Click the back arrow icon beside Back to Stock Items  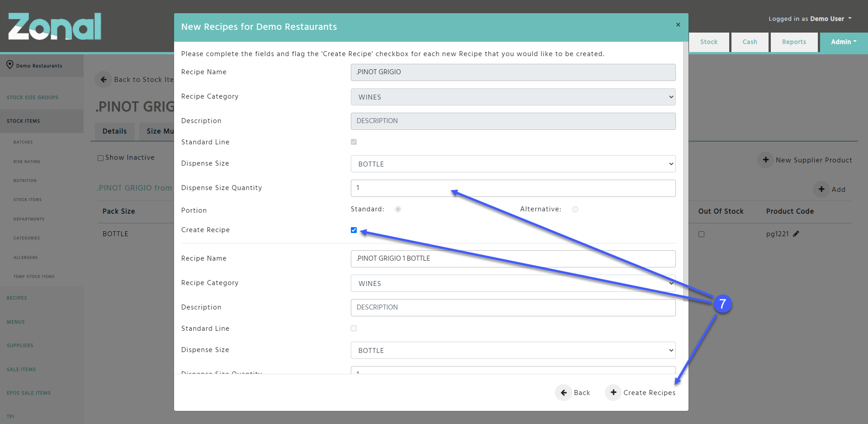[x=104, y=80]
